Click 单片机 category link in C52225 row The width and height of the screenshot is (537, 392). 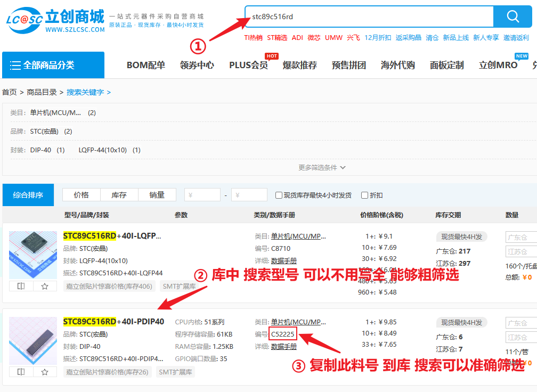pos(298,322)
